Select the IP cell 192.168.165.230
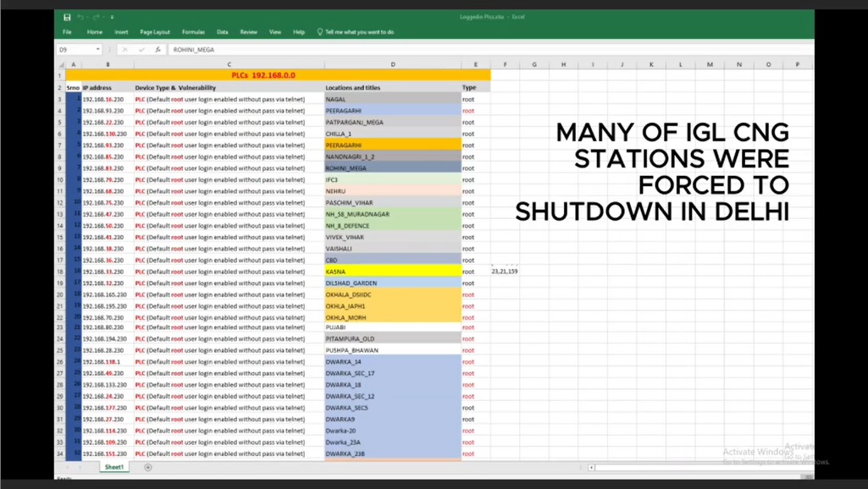This screenshot has width=868, height=489. point(108,294)
